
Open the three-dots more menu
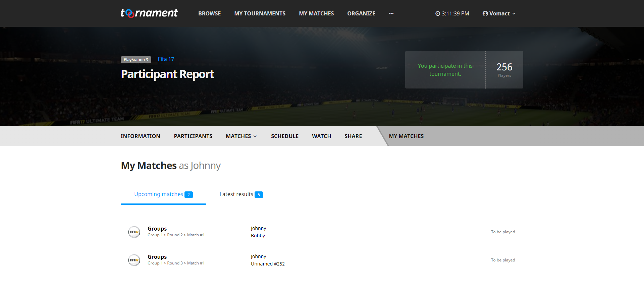(391, 13)
